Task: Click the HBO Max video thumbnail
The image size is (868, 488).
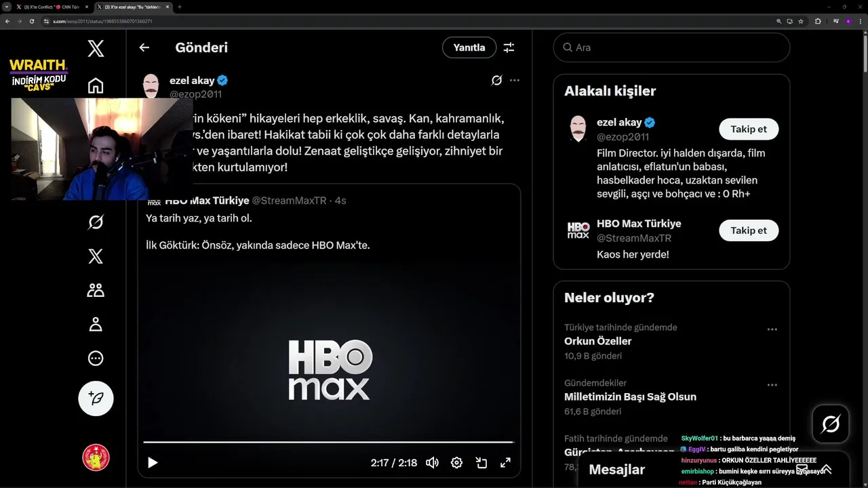Action: coord(329,369)
